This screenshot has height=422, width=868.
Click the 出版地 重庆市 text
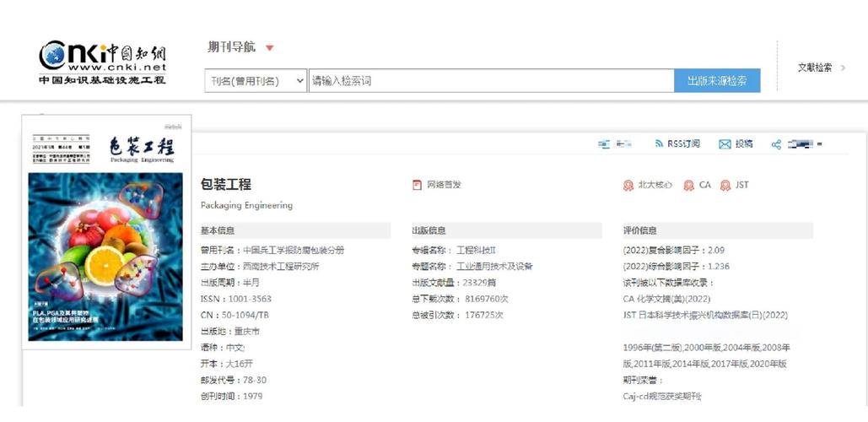pyautogui.click(x=229, y=332)
